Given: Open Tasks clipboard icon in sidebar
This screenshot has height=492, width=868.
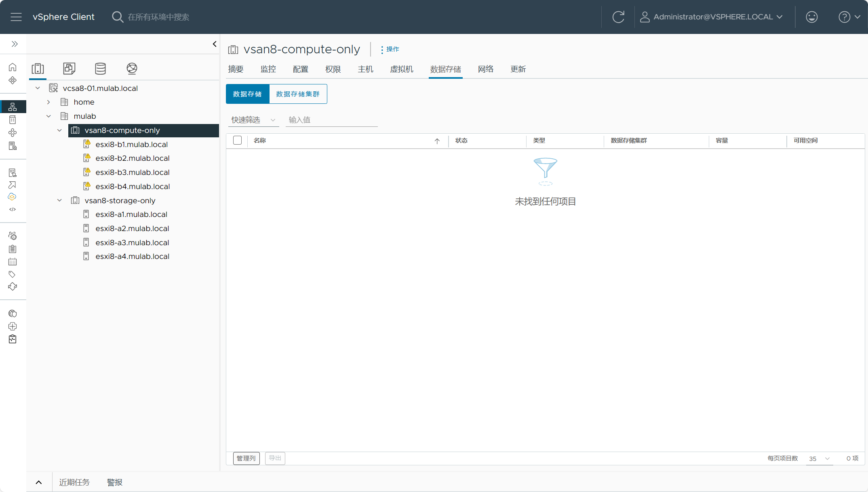Looking at the screenshot, I should [x=13, y=249].
